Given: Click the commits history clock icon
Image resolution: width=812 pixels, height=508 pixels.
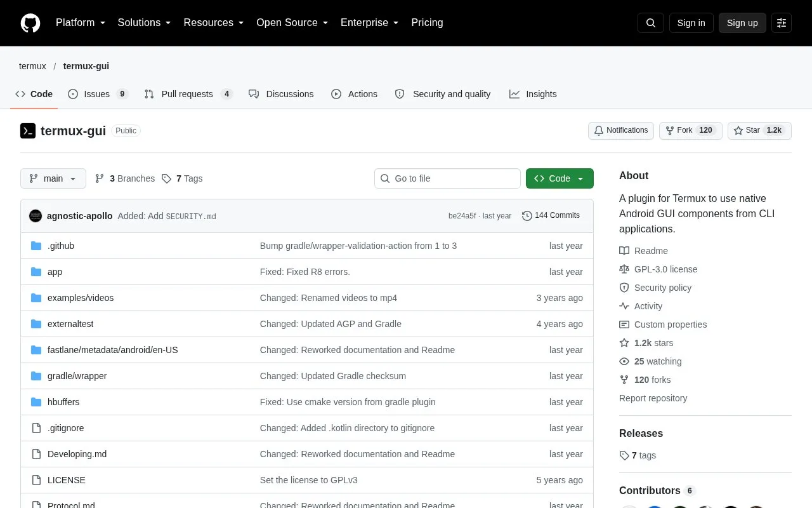Looking at the screenshot, I should [527, 216].
